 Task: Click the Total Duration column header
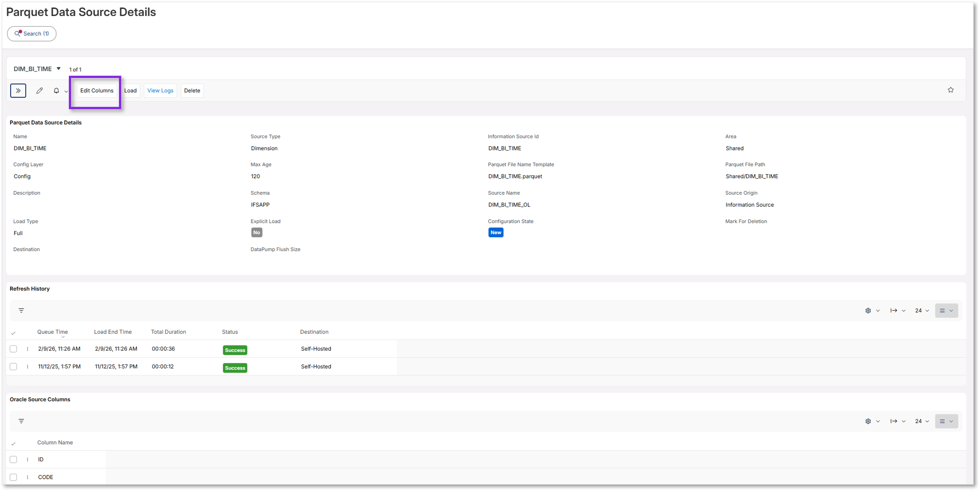[169, 332]
